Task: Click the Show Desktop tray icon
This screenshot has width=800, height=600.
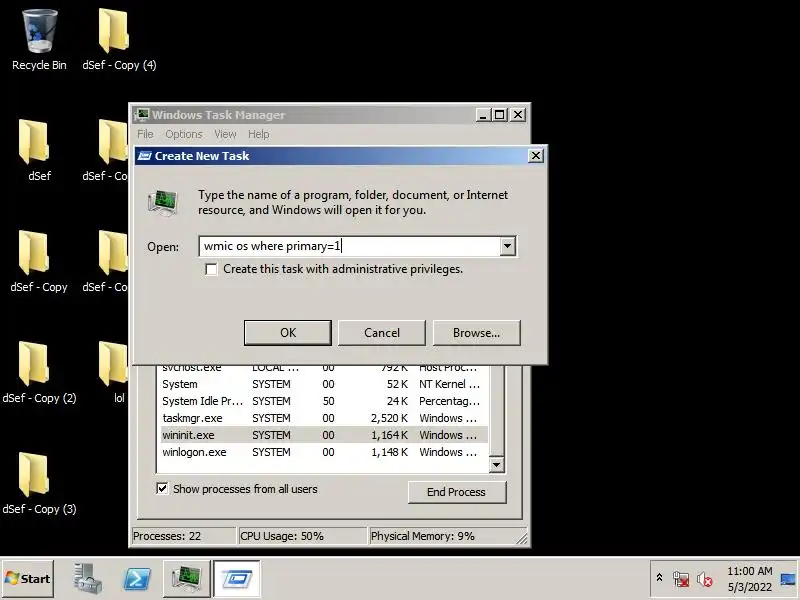Action: (788, 579)
